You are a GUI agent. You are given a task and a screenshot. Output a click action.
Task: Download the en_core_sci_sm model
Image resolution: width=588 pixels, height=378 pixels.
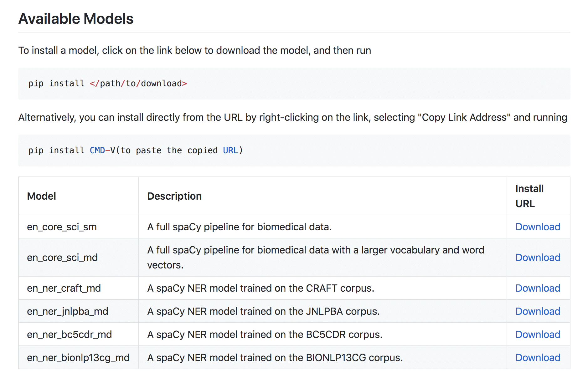[538, 227]
